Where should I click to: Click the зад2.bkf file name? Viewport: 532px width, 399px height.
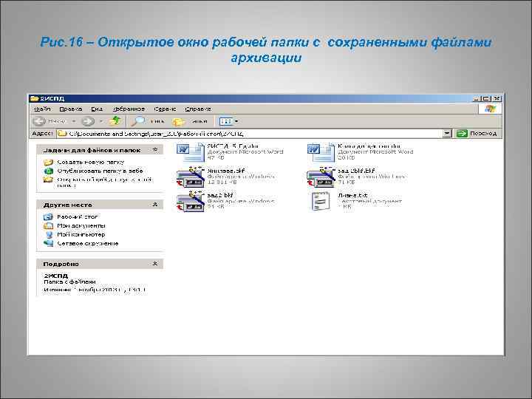pos(220,195)
